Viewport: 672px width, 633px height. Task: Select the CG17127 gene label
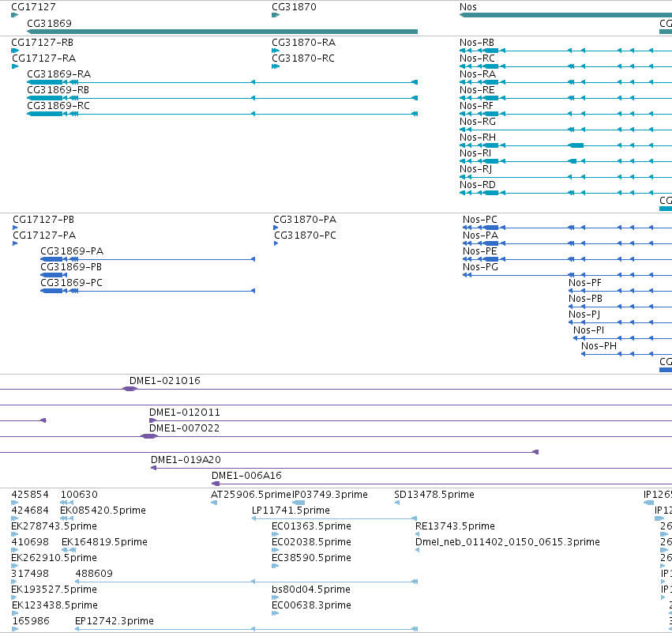(x=33, y=7)
